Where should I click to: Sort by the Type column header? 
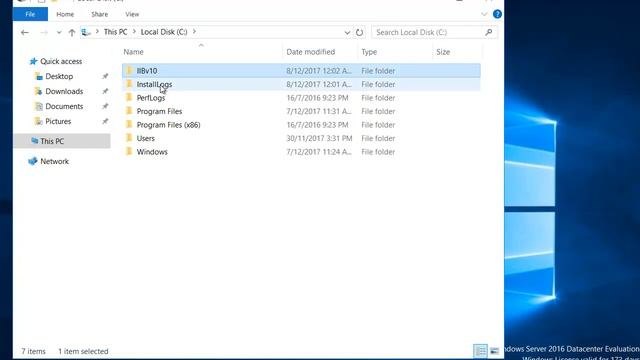pyautogui.click(x=369, y=52)
